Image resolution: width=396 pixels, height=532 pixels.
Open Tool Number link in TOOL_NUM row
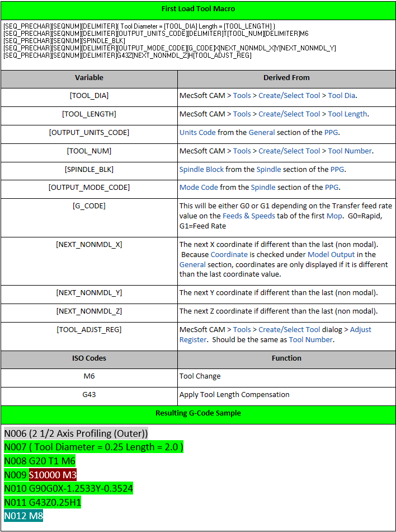(x=350, y=151)
